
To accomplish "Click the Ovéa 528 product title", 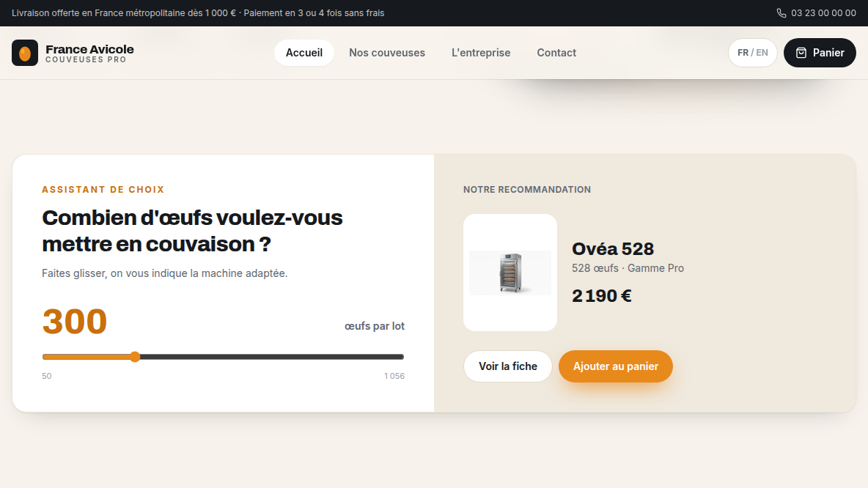I will [x=613, y=249].
